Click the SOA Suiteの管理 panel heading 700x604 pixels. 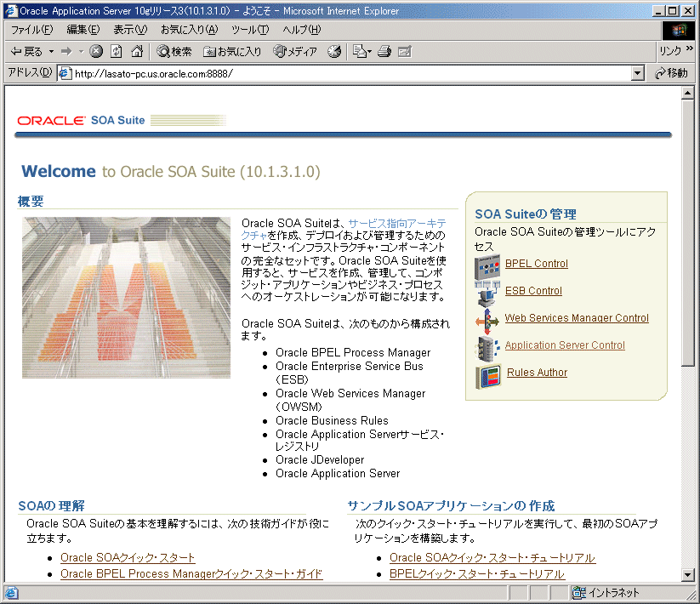[526, 214]
